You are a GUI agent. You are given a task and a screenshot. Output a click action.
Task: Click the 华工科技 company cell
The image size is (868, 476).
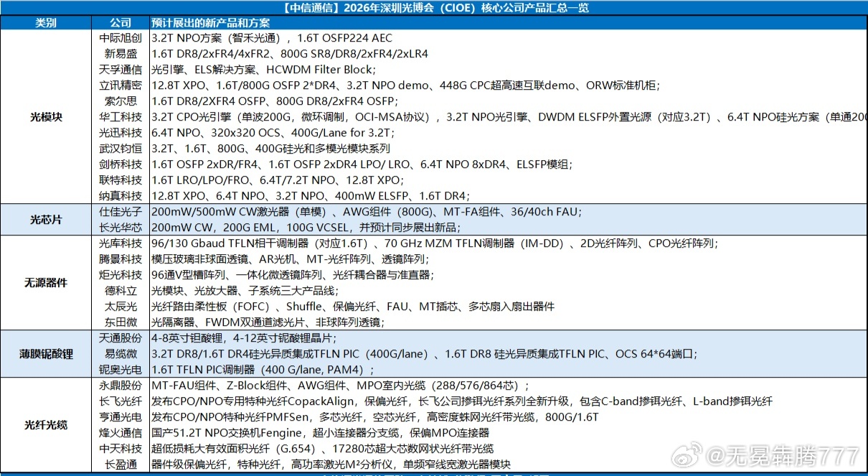[x=121, y=117]
